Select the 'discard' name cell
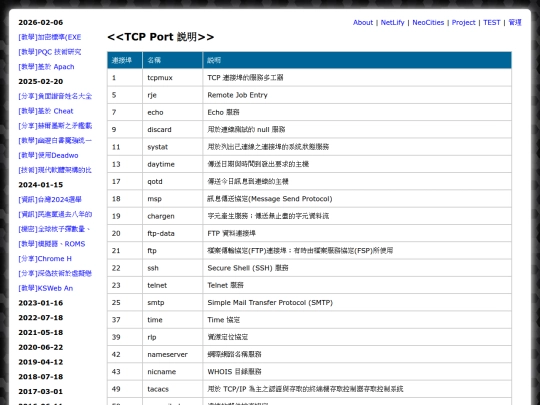 pos(172,129)
